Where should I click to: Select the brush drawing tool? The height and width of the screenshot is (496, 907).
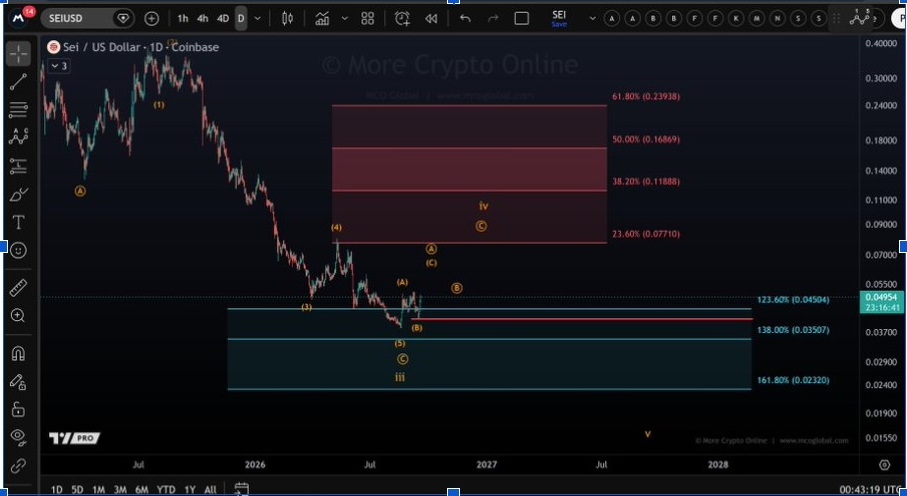[18, 194]
